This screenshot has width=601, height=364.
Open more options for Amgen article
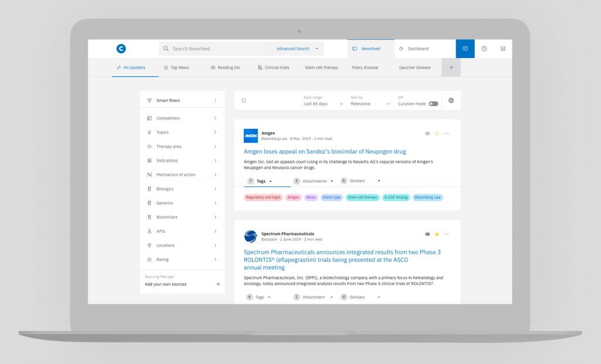(447, 133)
